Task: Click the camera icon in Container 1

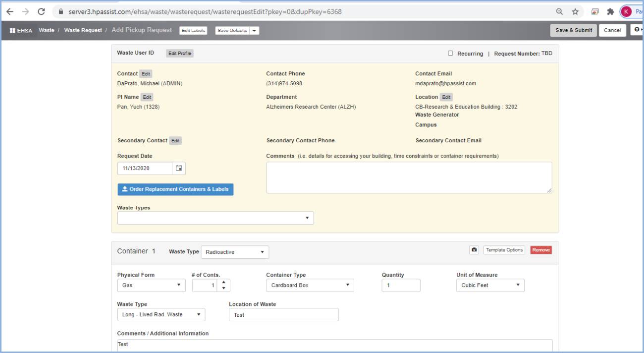Action: (474, 250)
